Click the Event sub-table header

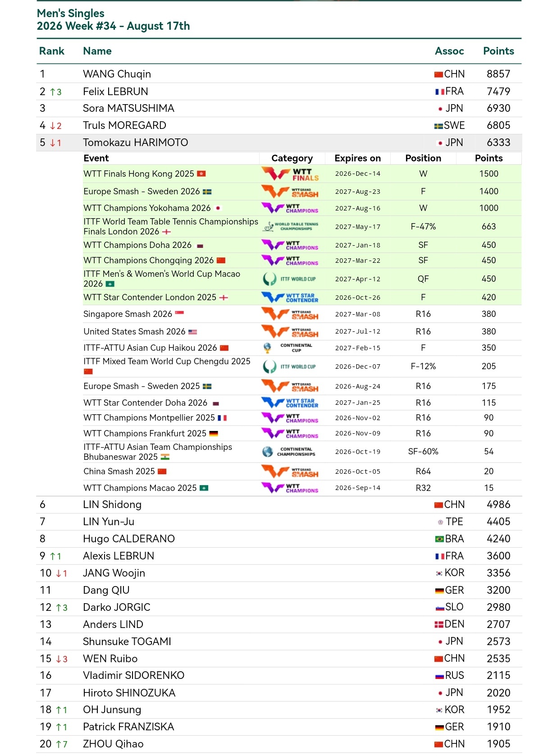pos(96,158)
